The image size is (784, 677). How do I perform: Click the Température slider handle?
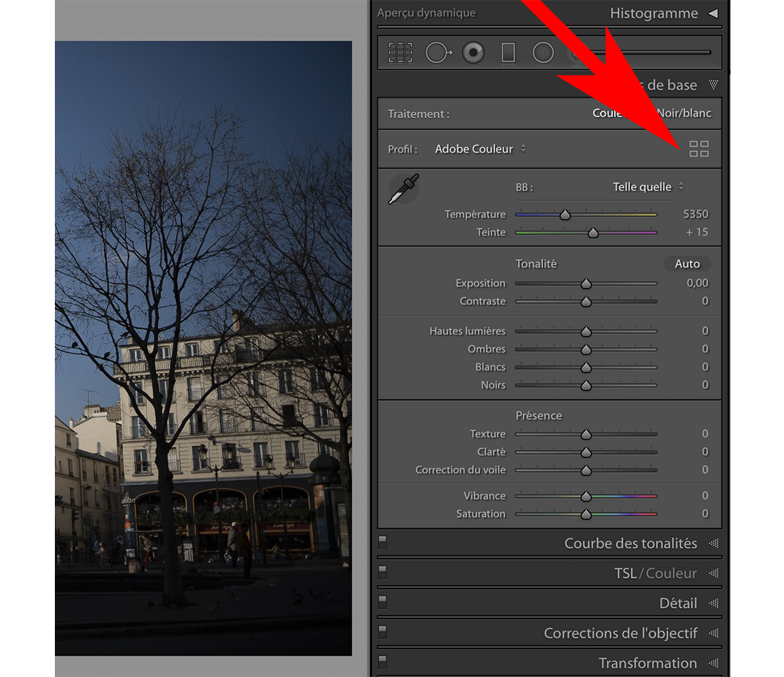pos(565,215)
